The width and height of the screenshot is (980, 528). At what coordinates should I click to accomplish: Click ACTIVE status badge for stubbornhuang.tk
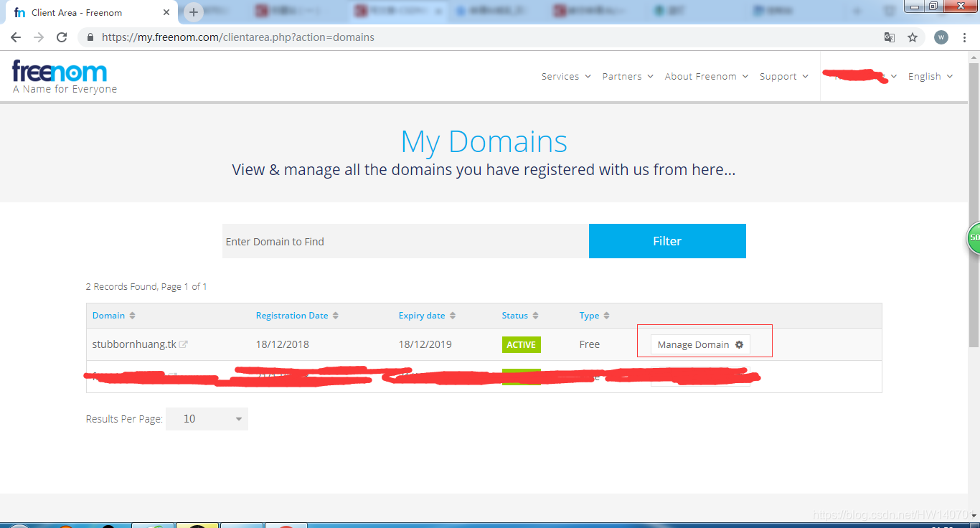522,344
